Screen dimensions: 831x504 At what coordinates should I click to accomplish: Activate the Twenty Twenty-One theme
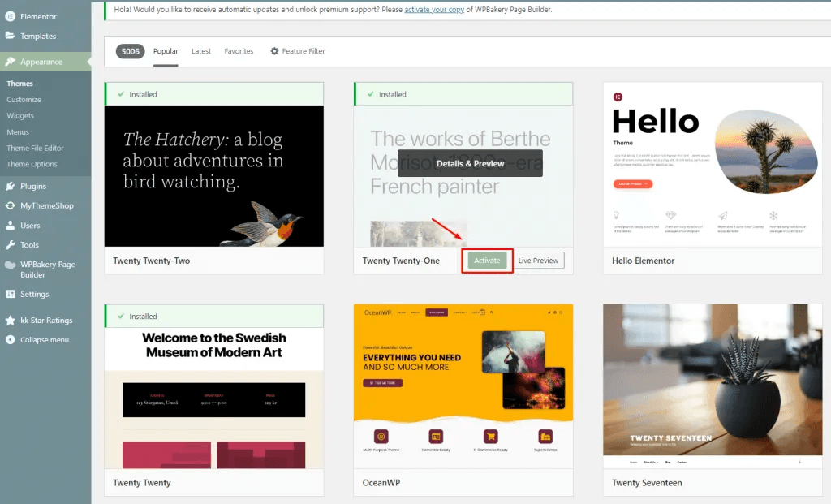pos(487,261)
